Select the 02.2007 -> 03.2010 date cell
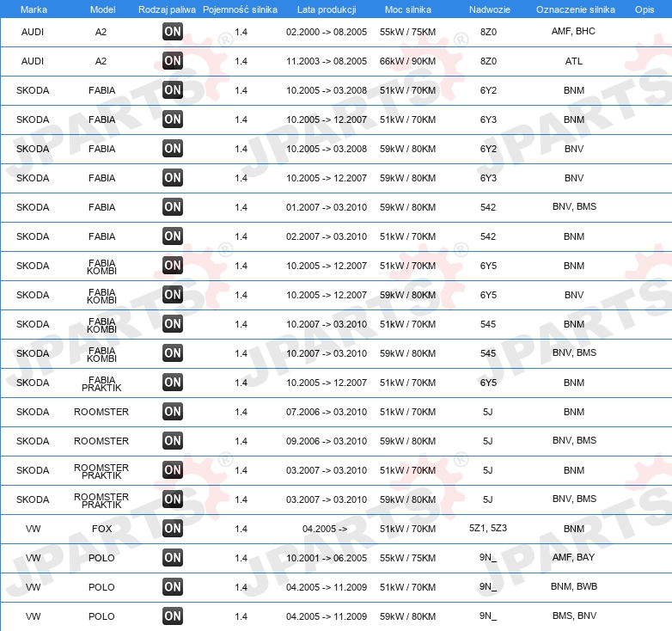The width and height of the screenshot is (672, 631). click(327, 236)
